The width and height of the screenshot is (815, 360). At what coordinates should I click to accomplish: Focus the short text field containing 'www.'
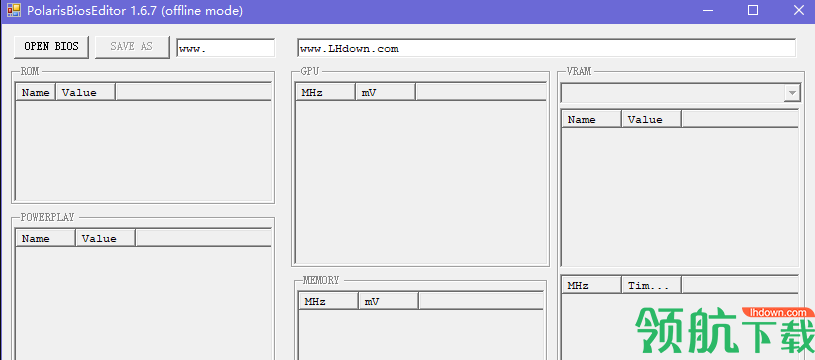[x=226, y=48]
